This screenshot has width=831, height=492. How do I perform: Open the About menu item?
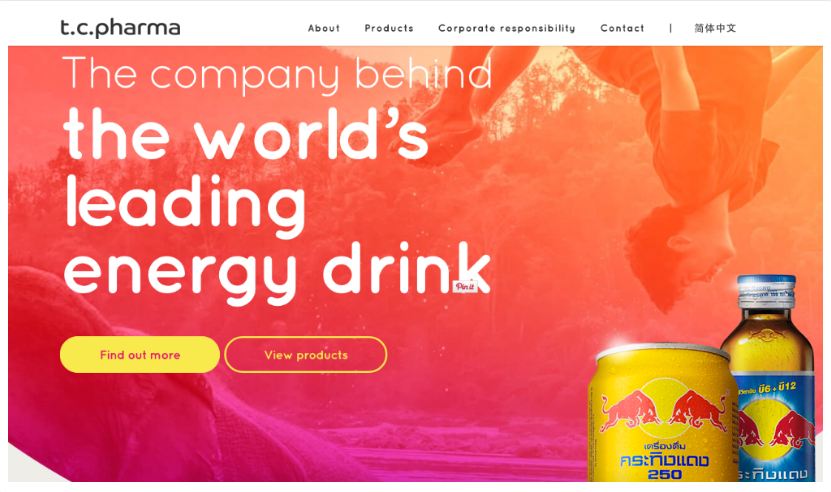coord(324,28)
